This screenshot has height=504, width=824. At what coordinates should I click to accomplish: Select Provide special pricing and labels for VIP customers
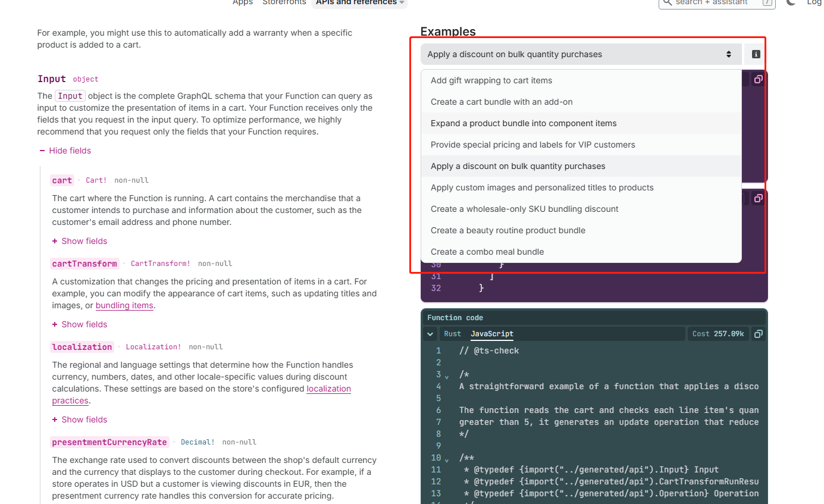(581, 145)
